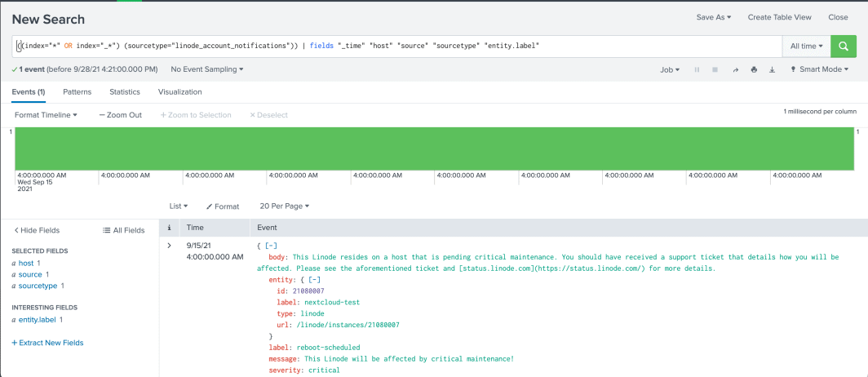Open the All Fields list
This screenshot has height=377, width=868.
coord(124,230)
